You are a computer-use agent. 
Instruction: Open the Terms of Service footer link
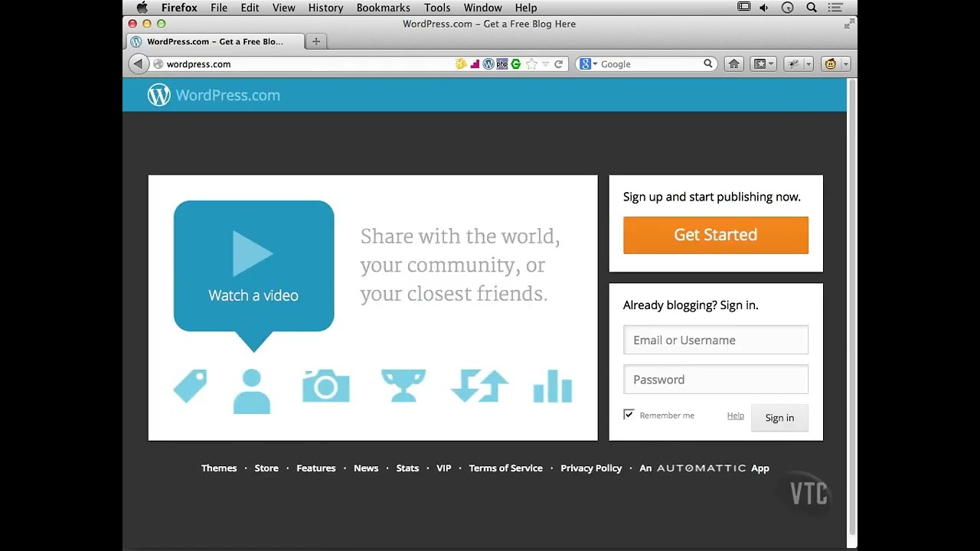click(x=505, y=468)
